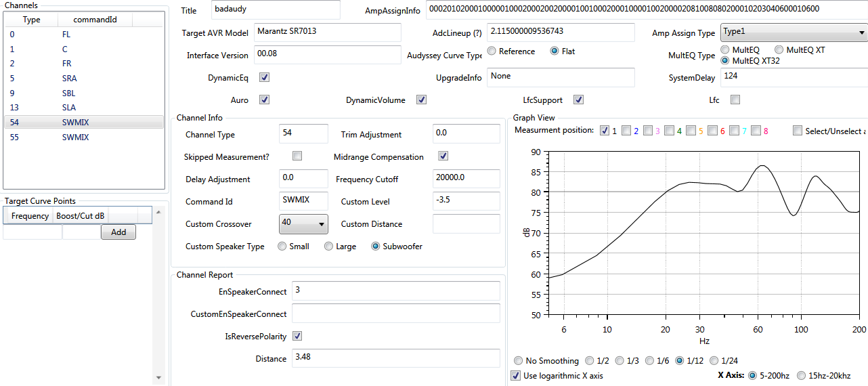The image size is (868, 386).
Task: Click the Custom Level input field
Action: click(466, 201)
